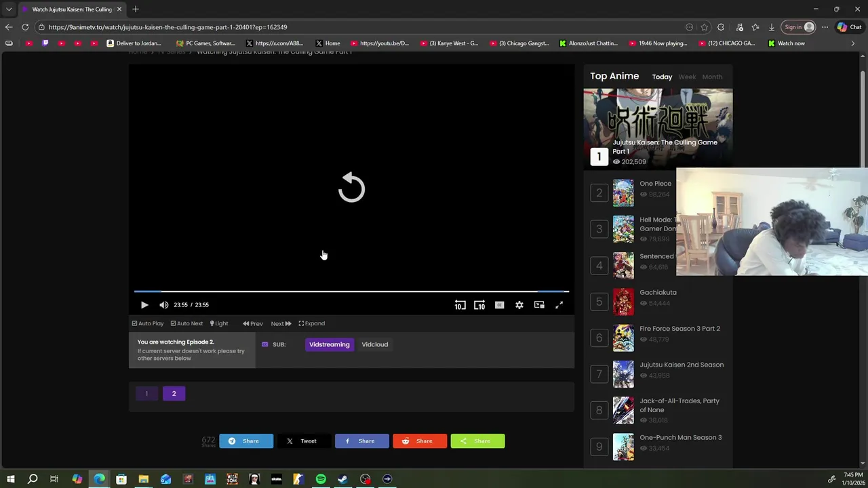Enter fullscreen with the arrows icon
Image resolution: width=868 pixels, height=488 pixels.
(x=559, y=305)
